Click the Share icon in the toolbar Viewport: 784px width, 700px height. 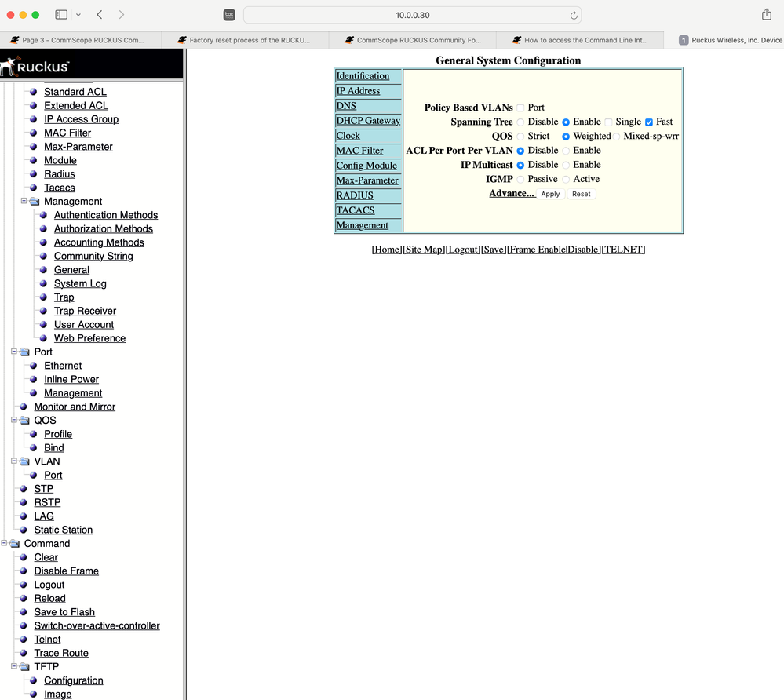click(765, 14)
